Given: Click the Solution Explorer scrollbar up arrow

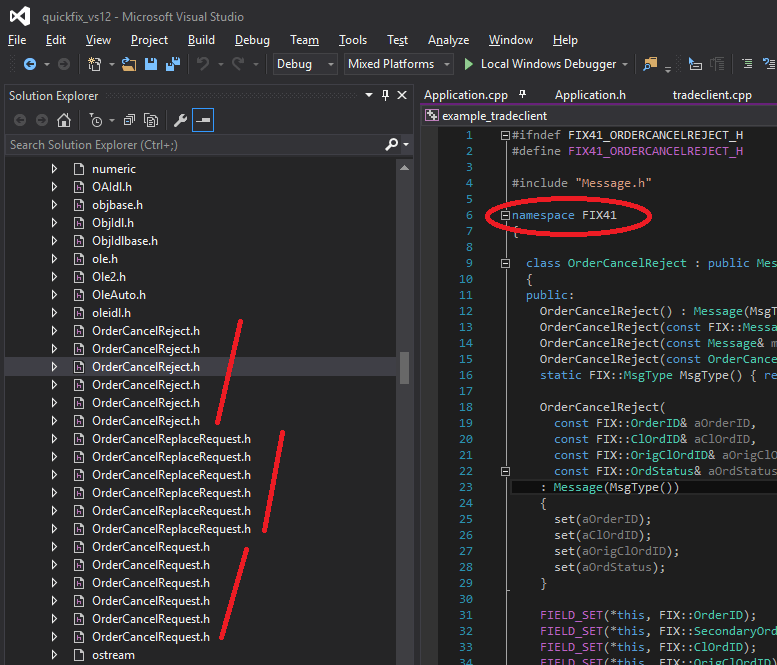Looking at the screenshot, I should coord(404,168).
